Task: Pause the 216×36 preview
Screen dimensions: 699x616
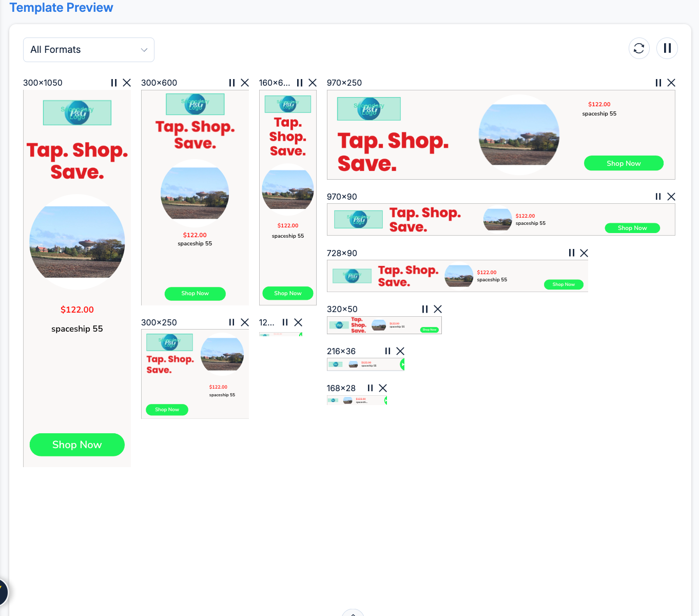Action: [x=388, y=351]
